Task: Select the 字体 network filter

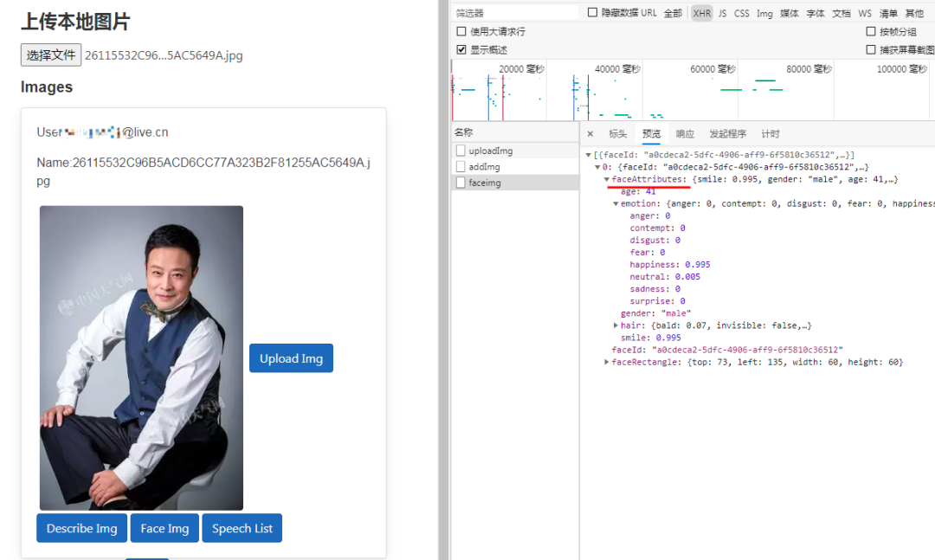Action: point(816,13)
